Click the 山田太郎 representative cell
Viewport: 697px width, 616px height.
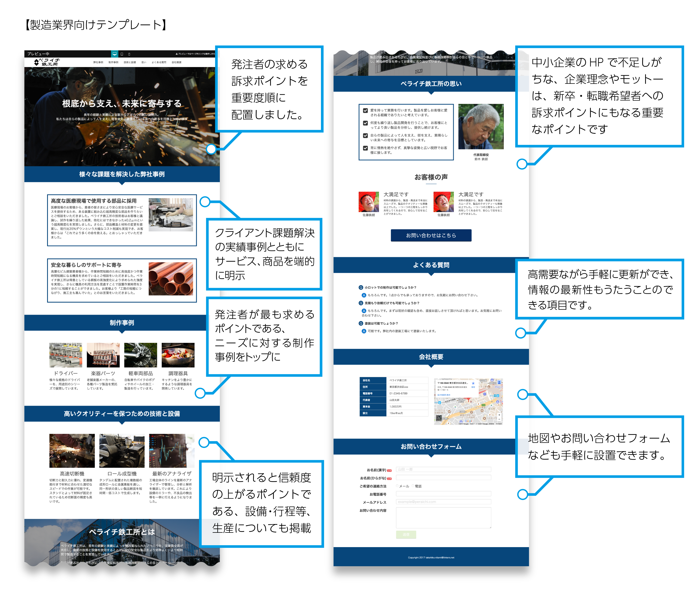(407, 400)
